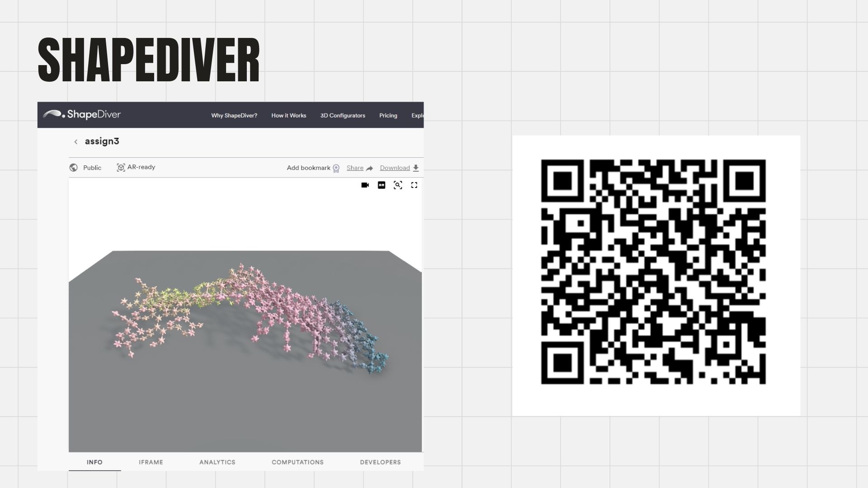This screenshot has height=488, width=868.
Task: Click the ShapeDiver logo
Action: 82,115
